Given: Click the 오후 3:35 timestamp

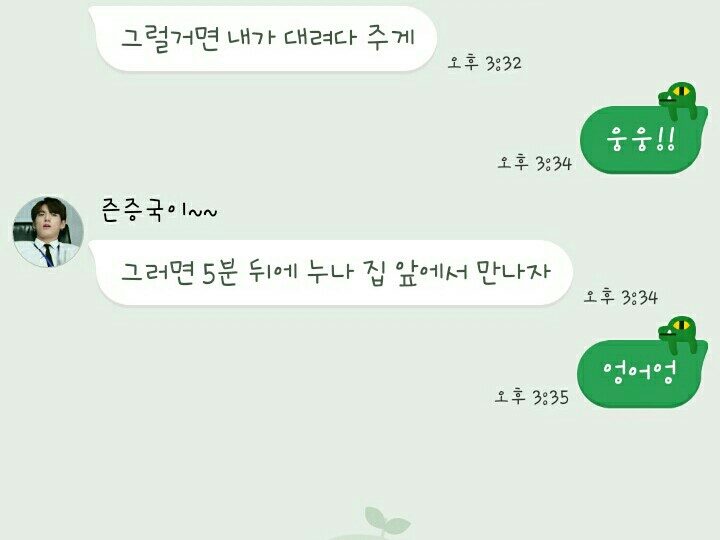Looking at the screenshot, I should point(532,397).
